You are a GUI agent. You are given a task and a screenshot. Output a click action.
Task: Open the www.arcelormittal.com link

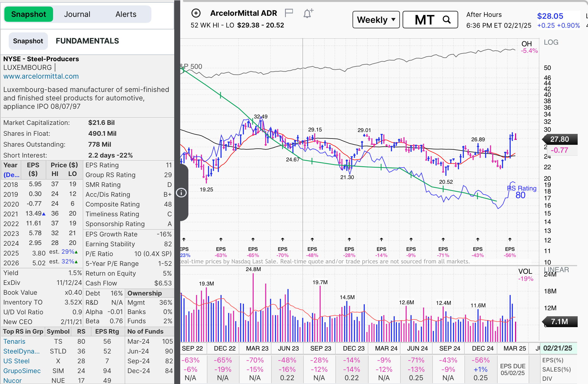click(x=41, y=76)
